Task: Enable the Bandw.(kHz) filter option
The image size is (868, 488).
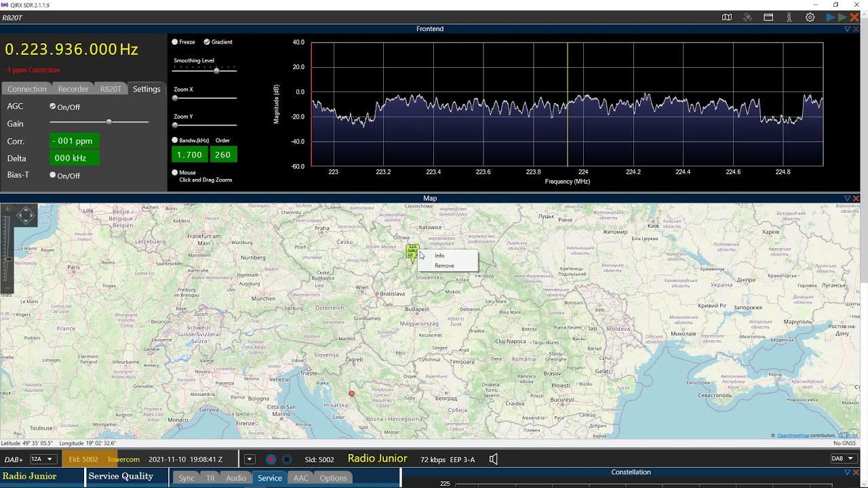Action: (x=175, y=140)
